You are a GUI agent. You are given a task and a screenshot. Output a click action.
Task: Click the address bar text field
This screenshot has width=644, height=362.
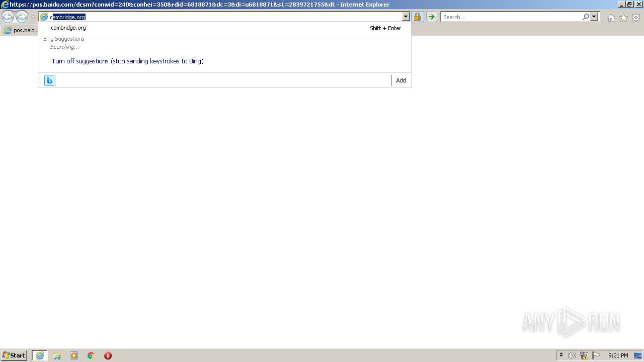point(225,17)
